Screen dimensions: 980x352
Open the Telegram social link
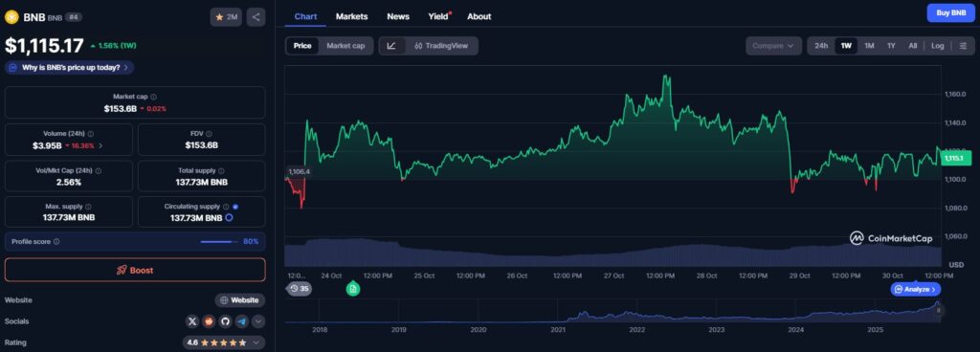click(x=242, y=321)
